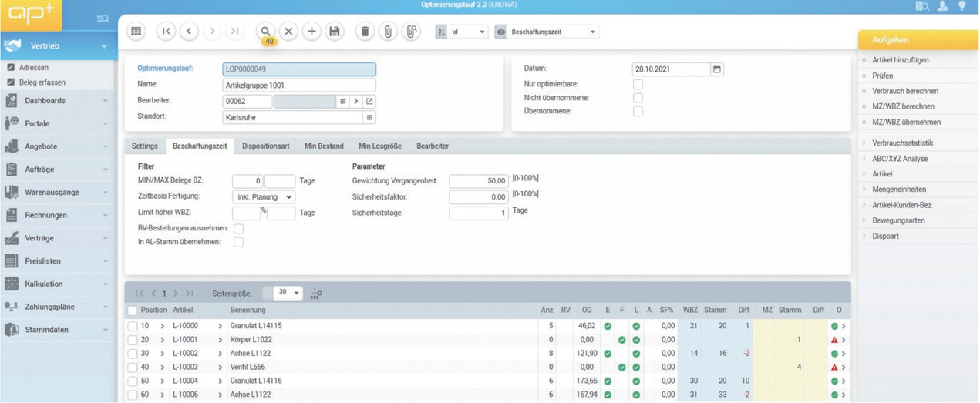The height and width of the screenshot is (403, 980).
Task: Go to previous record
Action: (x=189, y=32)
